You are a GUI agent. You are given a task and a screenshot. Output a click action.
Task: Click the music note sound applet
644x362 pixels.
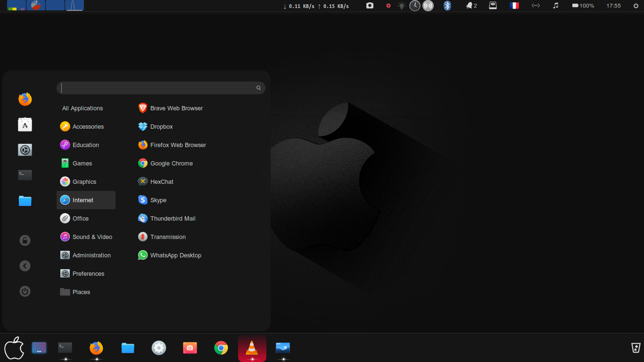point(556,6)
